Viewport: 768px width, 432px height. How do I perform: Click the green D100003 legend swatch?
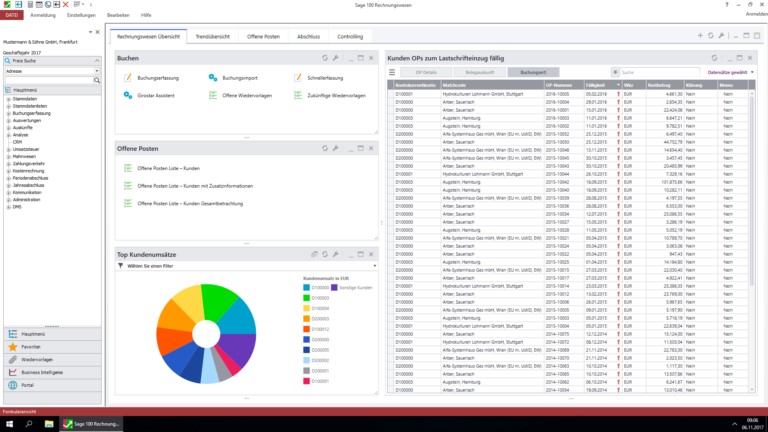306,298
